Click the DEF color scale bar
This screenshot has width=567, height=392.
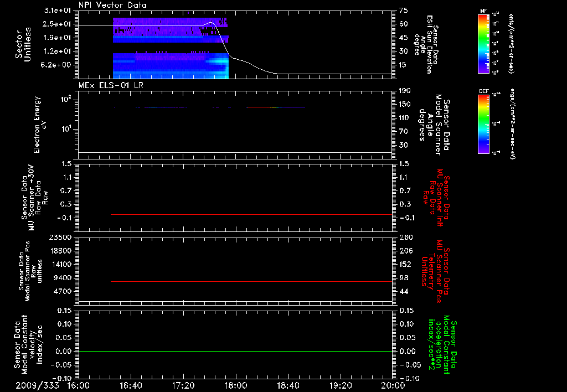pyautogui.click(x=484, y=124)
